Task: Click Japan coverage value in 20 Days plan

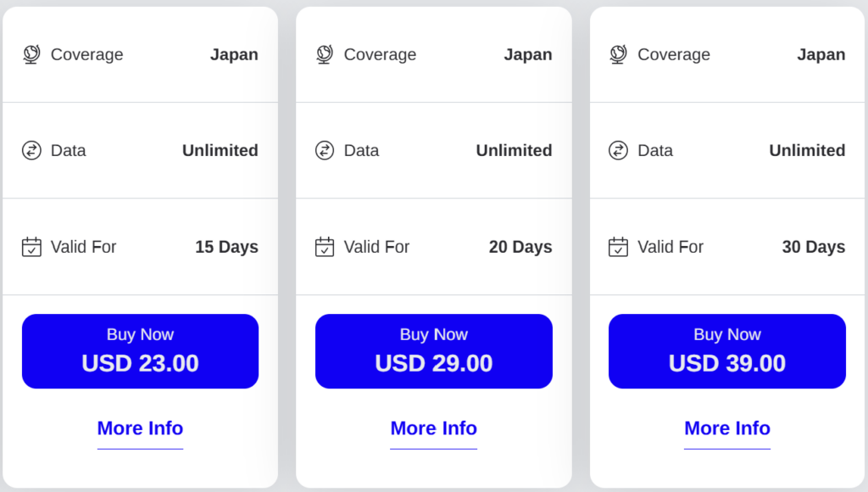Action: point(528,54)
